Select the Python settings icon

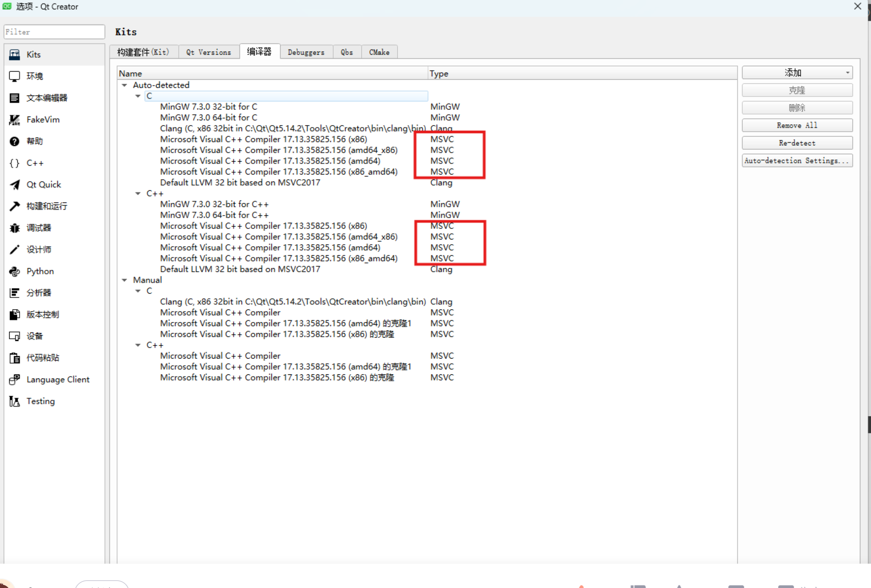pos(14,271)
